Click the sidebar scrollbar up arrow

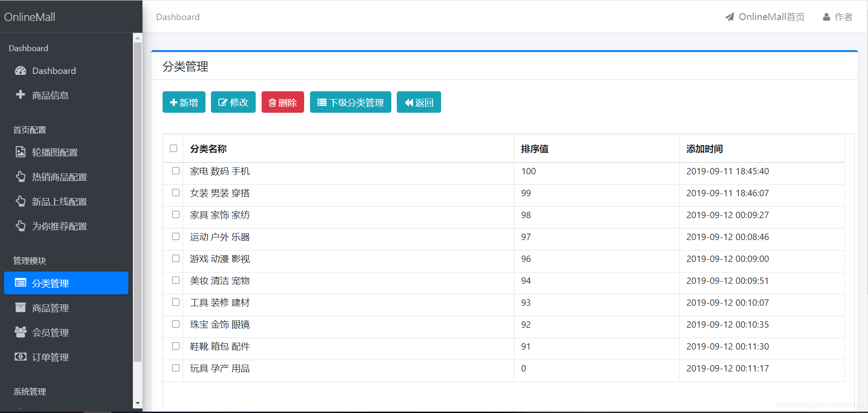pyautogui.click(x=137, y=38)
